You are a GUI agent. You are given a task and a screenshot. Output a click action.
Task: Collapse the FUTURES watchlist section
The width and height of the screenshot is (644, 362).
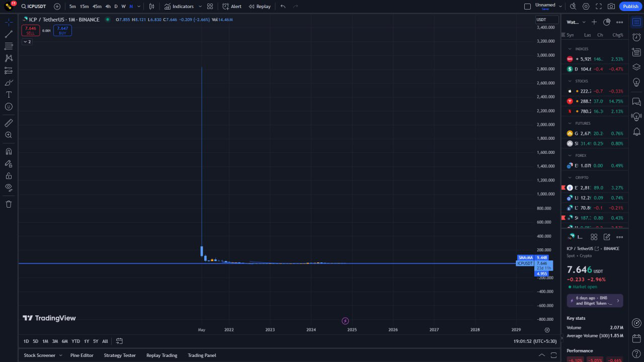pos(570,123)
